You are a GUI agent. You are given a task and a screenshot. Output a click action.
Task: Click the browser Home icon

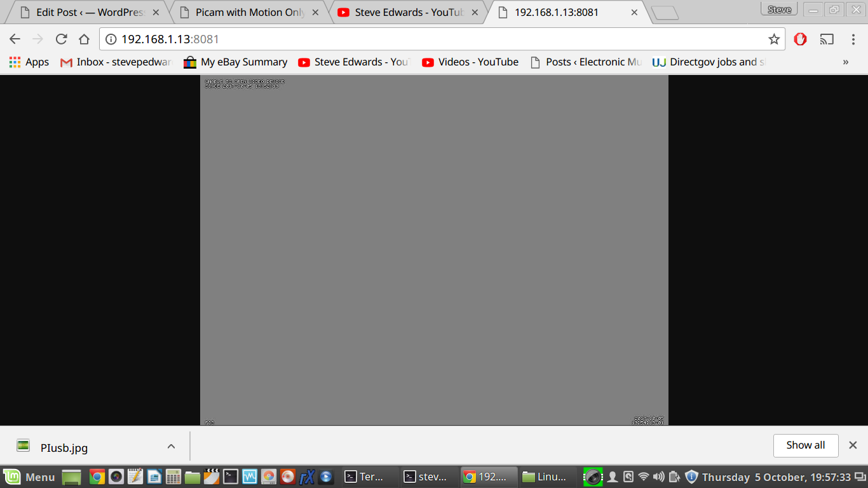point(84,39)
